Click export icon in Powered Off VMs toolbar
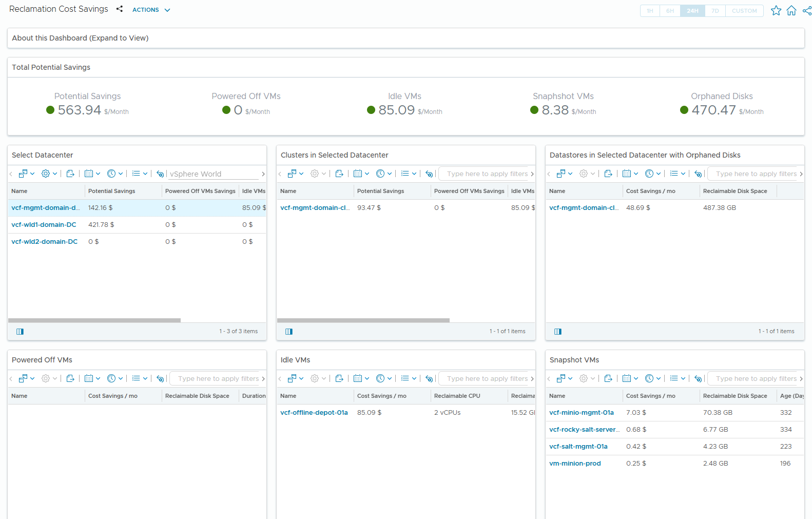Screen dimensions: 812x519 (70, 378)
